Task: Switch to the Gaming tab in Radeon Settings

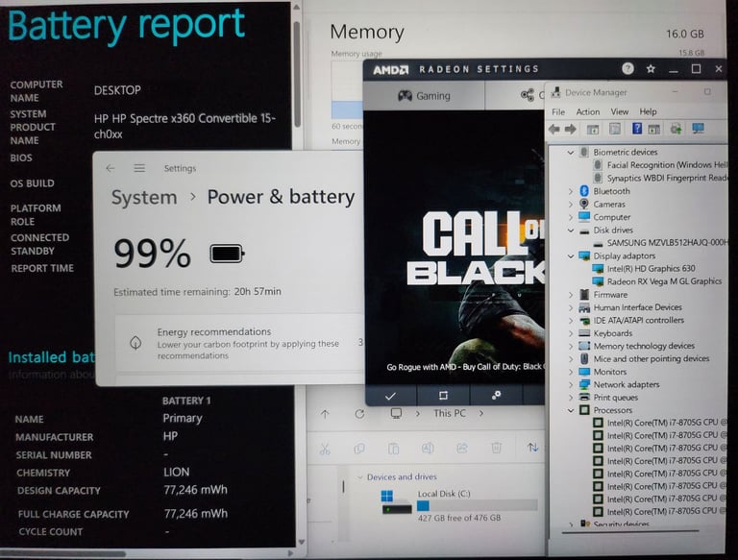Action: click(424, 96)
